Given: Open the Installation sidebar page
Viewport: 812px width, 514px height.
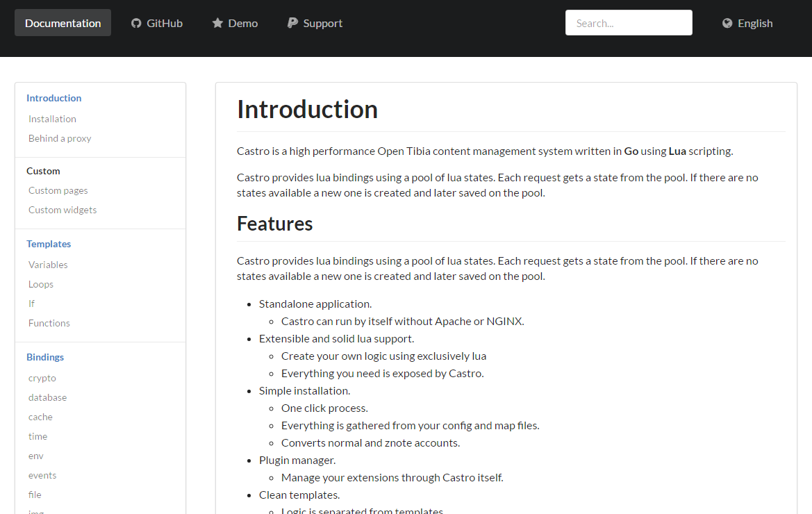Looking at the screenshot, I should click(x=52, y=119).
